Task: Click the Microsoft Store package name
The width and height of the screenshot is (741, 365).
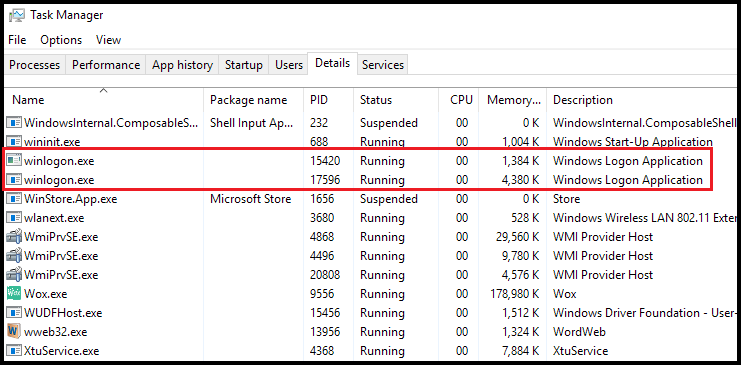Action: (x=250, y=199)
